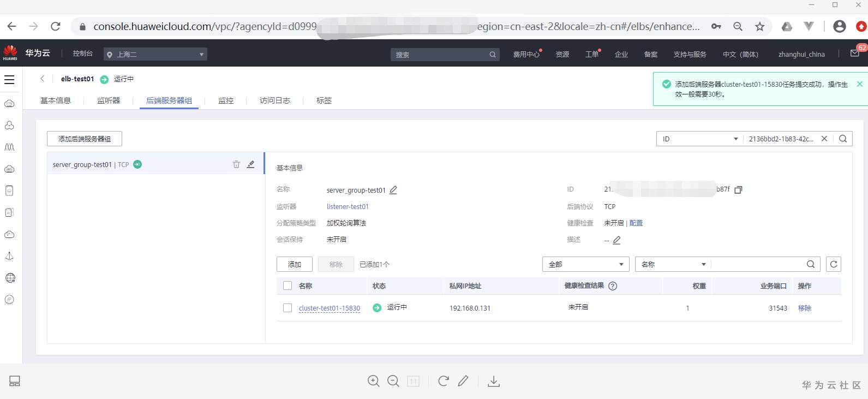Select the 后端服务器组 tab
The width and height of the screenshot is (868, 399).
click(169, 100)
